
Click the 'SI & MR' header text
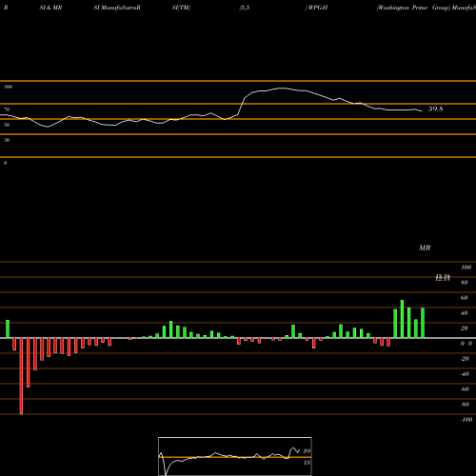coord(50,8)
